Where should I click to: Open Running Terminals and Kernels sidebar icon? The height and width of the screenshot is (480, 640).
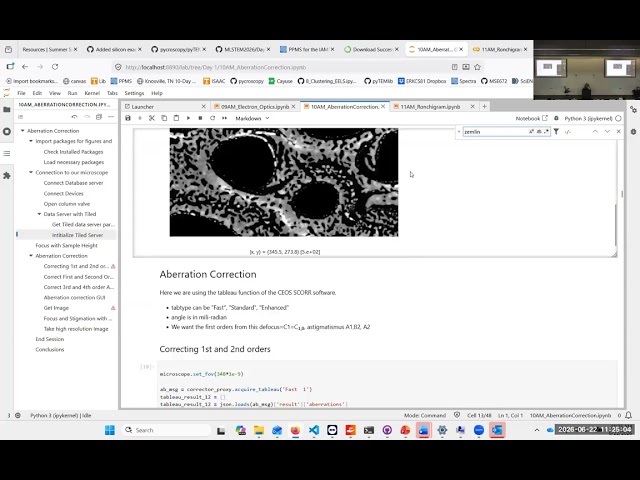[7, 131]
